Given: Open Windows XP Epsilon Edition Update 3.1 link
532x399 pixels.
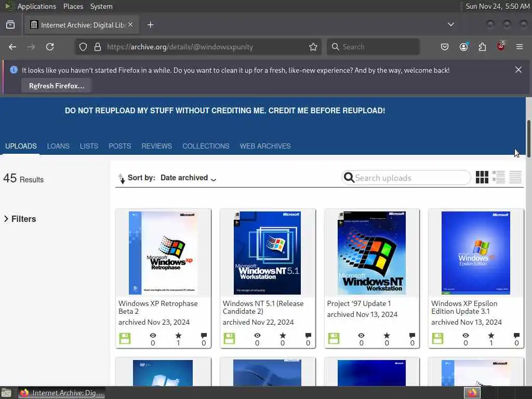Looking at the screenshot, I should point(464,308).
